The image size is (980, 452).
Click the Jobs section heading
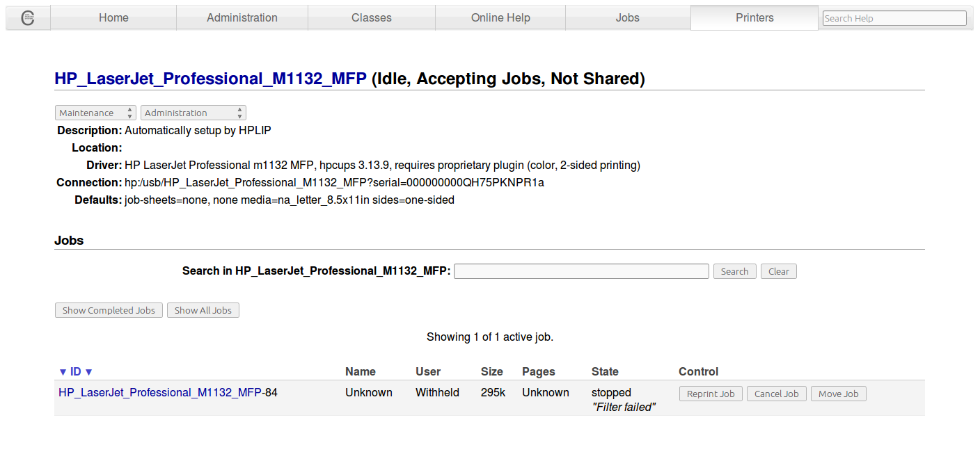click(x=69, y=241)
